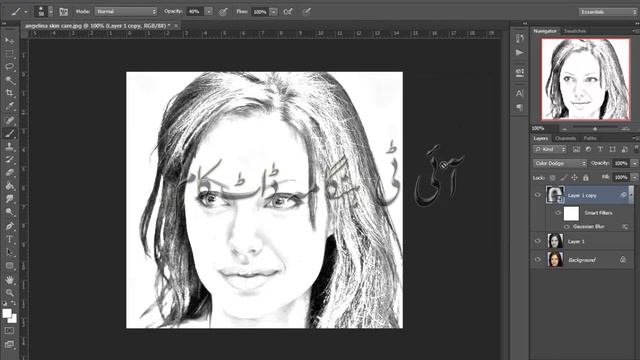
Task: Switch to the Channels tab
Action: coord(565,138)
